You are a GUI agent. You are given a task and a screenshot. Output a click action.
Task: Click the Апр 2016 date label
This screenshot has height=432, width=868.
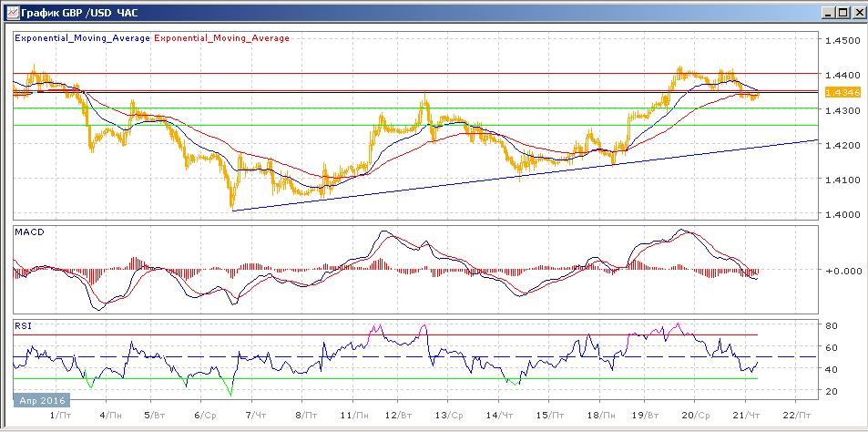click(40, 399)
